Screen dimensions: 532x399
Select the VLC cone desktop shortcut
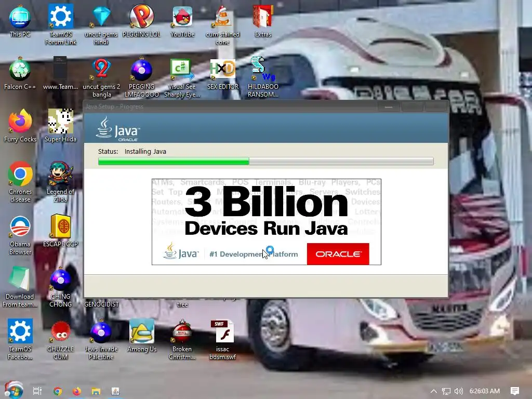(222, 24)
